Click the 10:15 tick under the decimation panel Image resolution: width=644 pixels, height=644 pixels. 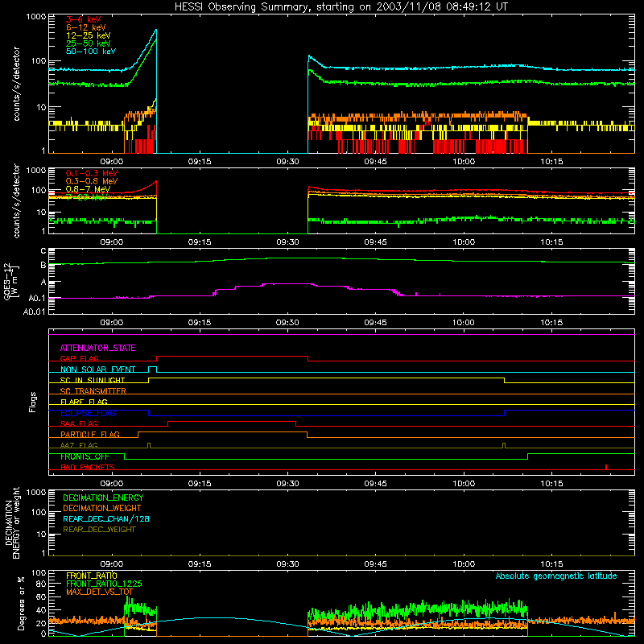(551, 564)
